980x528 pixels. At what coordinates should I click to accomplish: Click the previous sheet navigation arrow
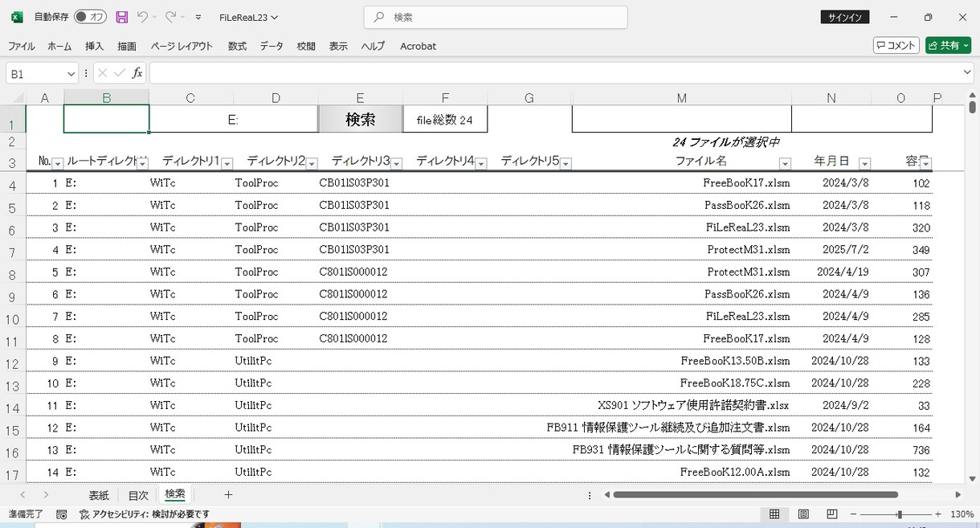pos(22,495)
